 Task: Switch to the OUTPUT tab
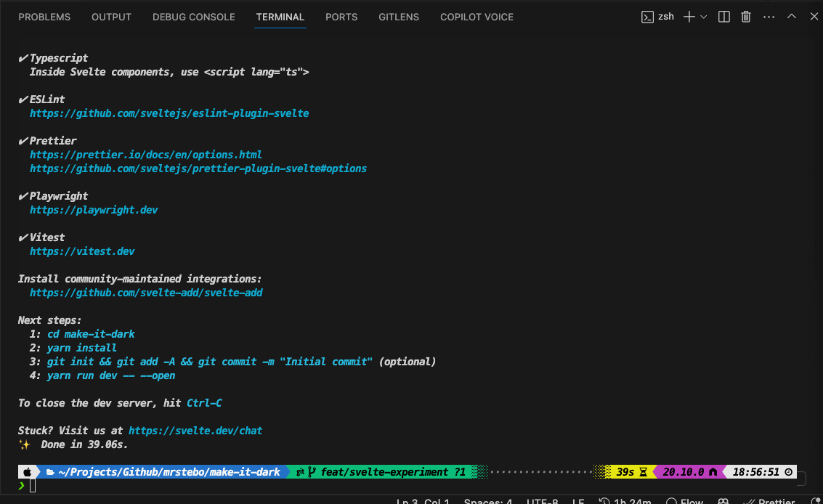pyautogui.click(x=111, y=17)
